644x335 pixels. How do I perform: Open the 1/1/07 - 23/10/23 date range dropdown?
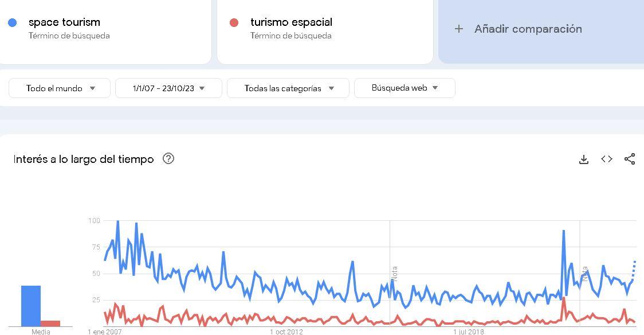[169, 88]
